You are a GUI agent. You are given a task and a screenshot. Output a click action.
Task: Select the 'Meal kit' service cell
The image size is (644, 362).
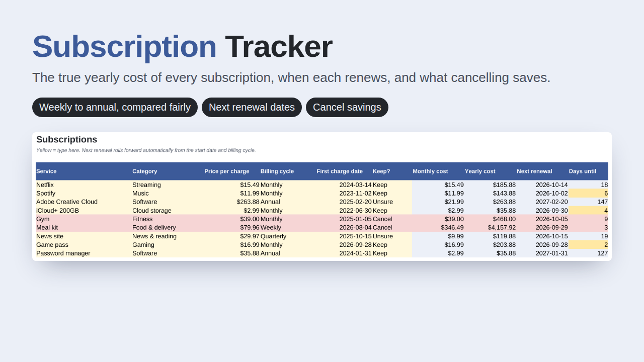point(84,228)
